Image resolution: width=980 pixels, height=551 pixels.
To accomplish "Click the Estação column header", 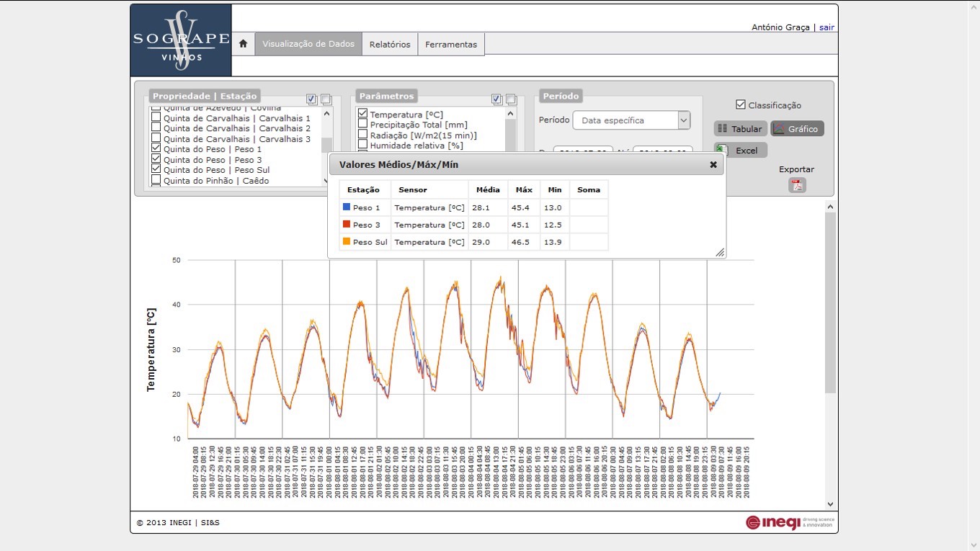I will (364, 189).
